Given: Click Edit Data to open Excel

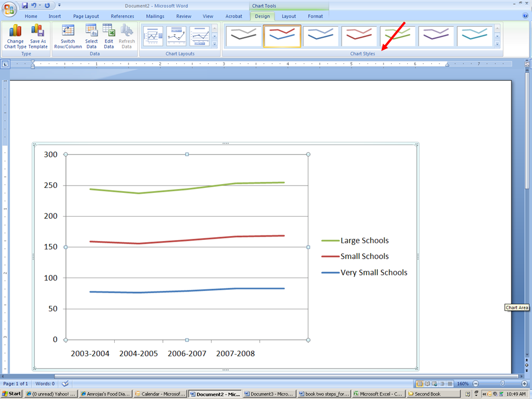Looking at the screenshot, I should (109, 37).
